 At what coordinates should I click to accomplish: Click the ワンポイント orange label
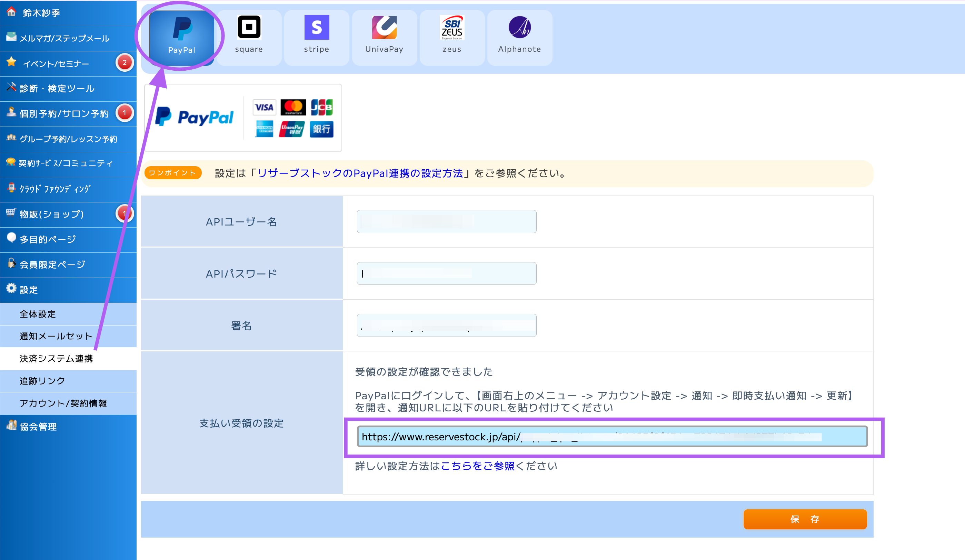pos(173,173)
